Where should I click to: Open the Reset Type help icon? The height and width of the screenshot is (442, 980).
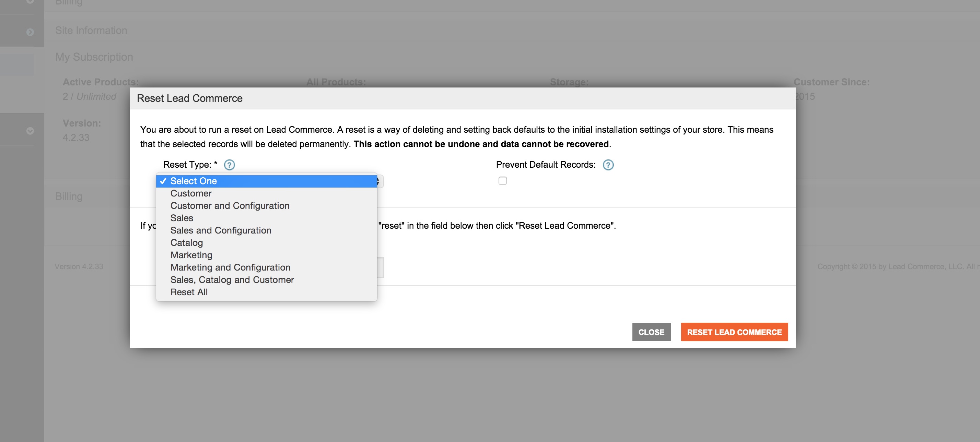[x=230, y=165]
